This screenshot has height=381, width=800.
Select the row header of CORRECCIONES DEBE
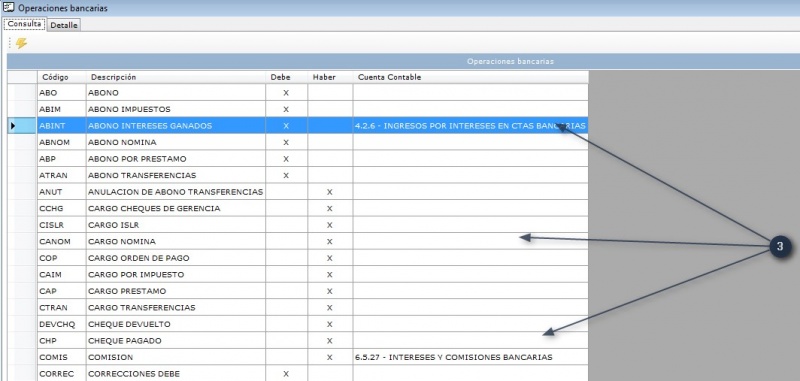(22, 373)
